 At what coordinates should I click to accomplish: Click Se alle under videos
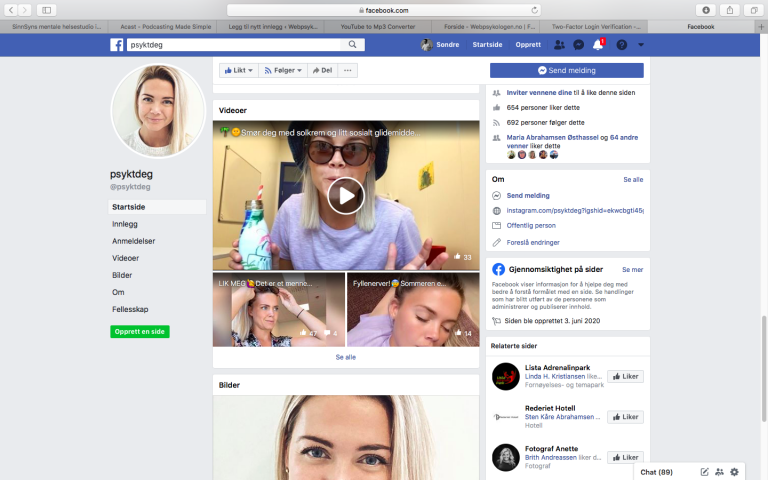[346, 357]
